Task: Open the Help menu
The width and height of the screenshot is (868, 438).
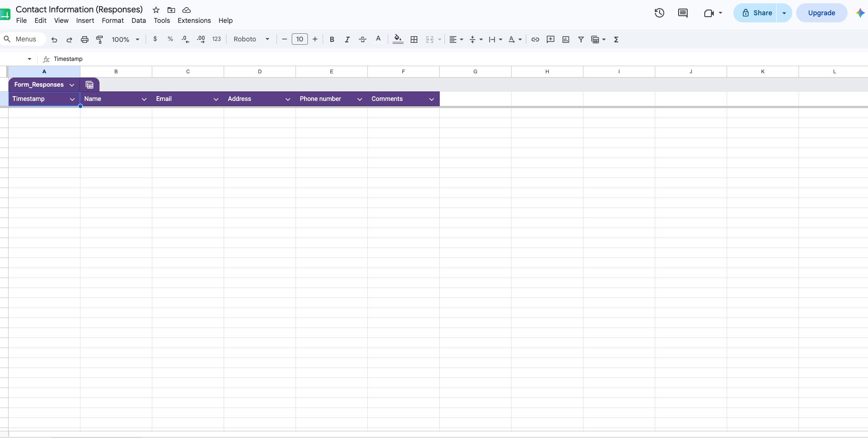Action: tap(226, 20)
